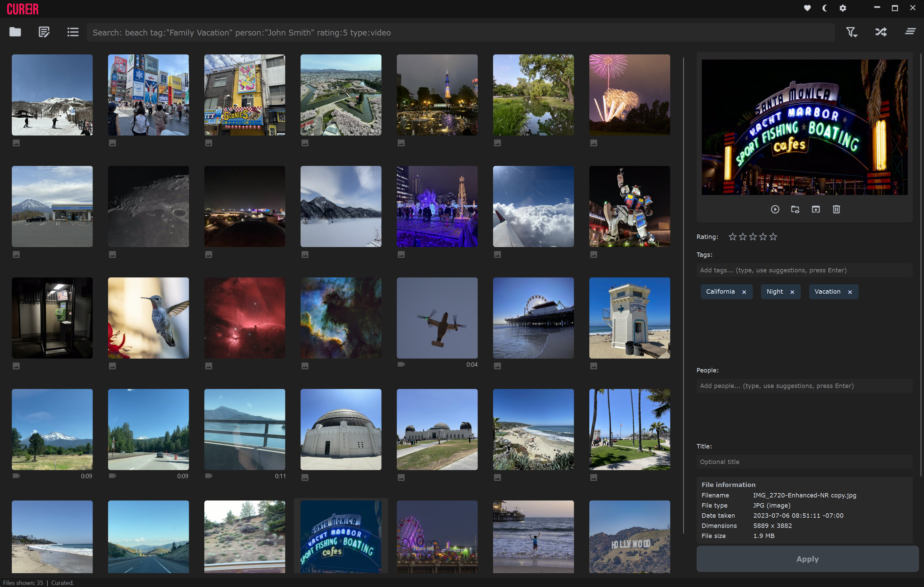This screenshot has width=924, height=587.
Task: Mark the current photo as favorite
Action: 807,8
